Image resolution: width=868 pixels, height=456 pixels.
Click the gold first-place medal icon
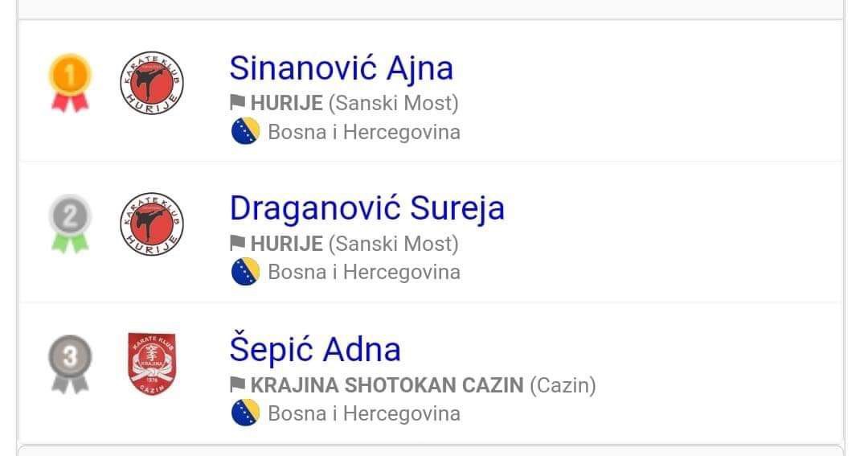click(70, 80)
